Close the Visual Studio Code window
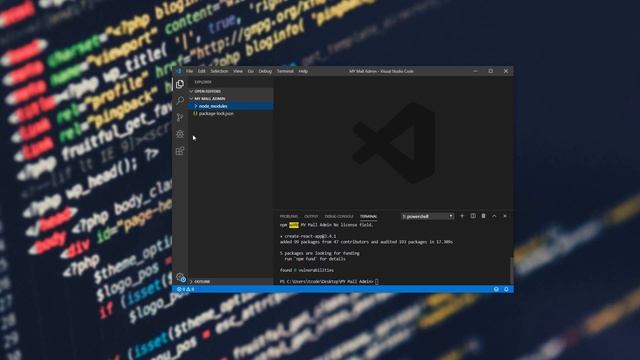Image resolution: width=640 pixels, height=360 pixels. pos(506,71)
